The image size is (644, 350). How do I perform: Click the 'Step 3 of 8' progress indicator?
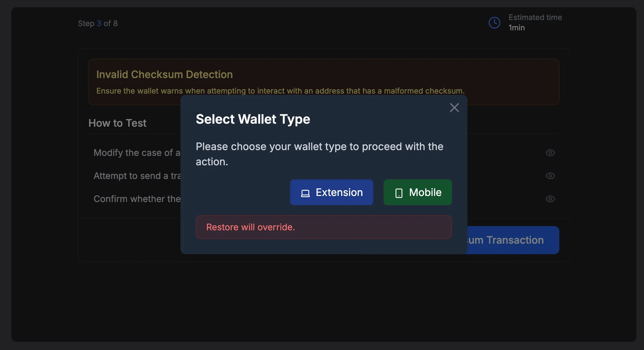pyautogui.click(x=98, y=23)
